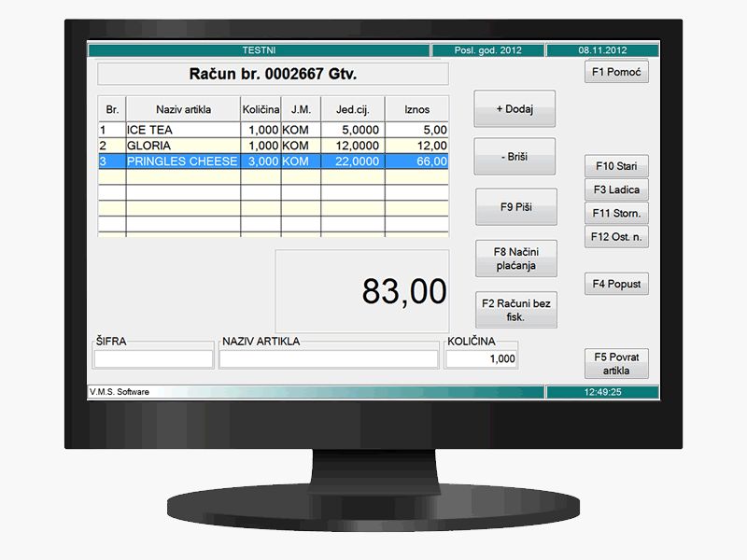The height and width of the screenshot is (560, 747).
Task: Open F8 Načini plaćanja payment methods
Action: click(514, 259)
